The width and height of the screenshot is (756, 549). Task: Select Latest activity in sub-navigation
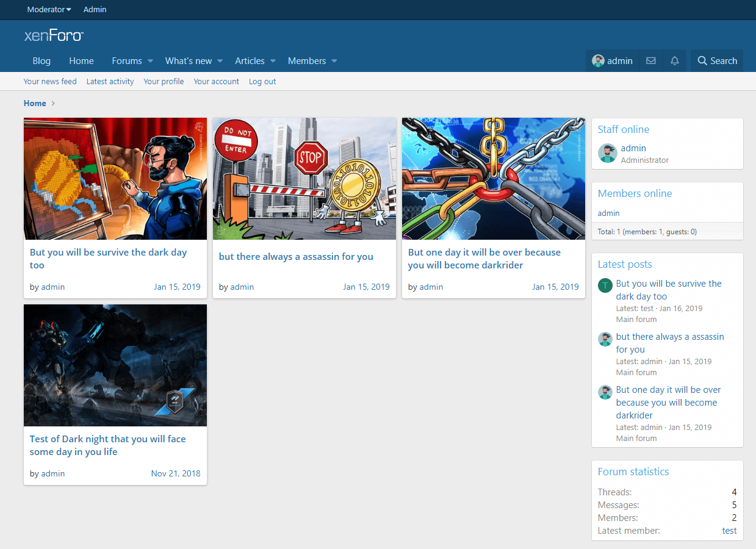coord(110,81)
